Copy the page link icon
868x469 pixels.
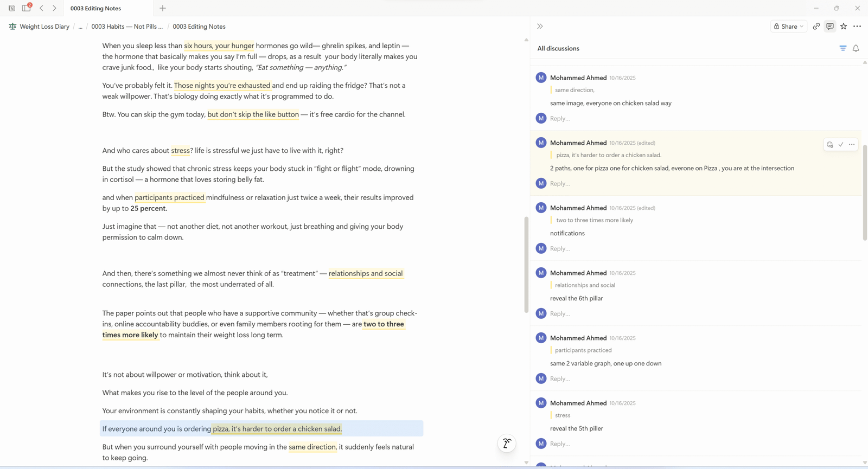click(x=816, y=26)
